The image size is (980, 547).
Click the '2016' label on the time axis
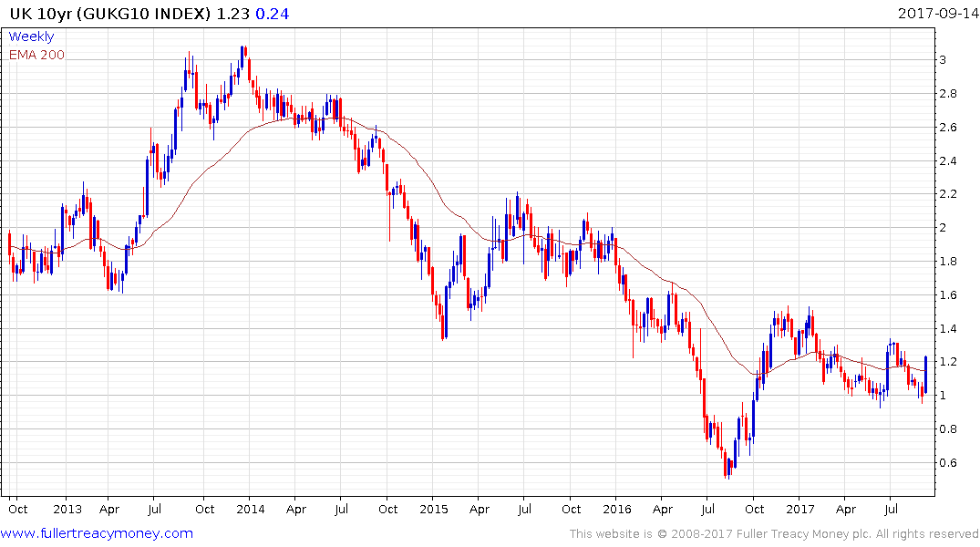(617, 509)
